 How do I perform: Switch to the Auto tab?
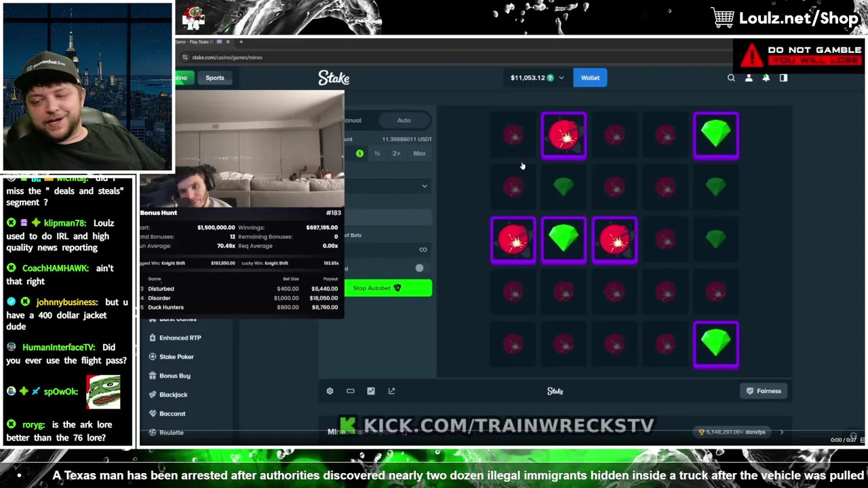403,121
